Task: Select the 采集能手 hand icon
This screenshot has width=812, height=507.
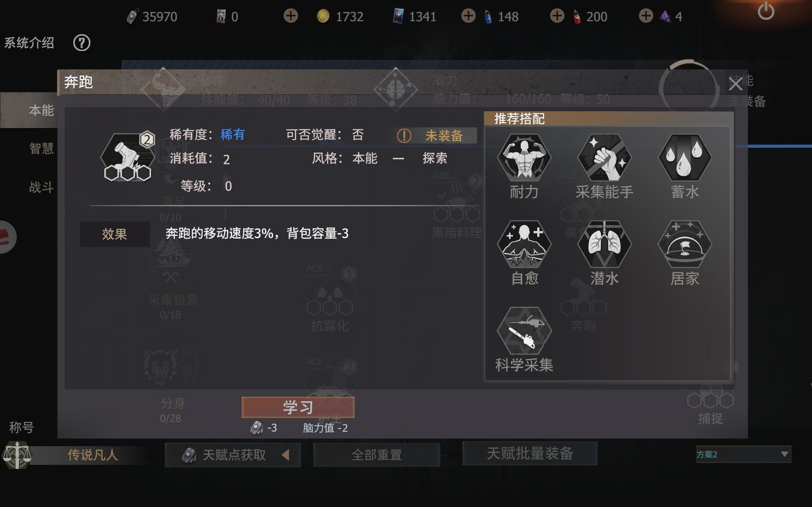Action: pos(604,157)
